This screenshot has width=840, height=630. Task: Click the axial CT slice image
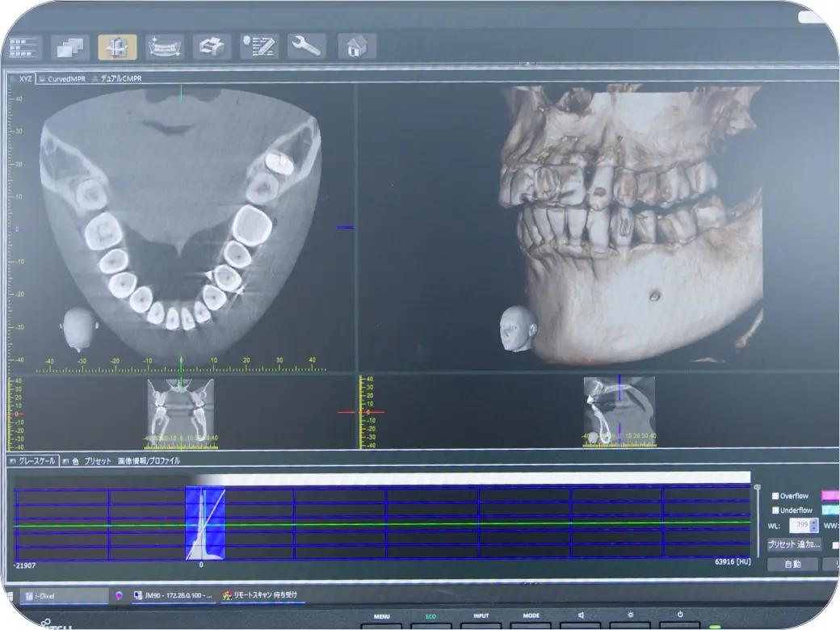tap(181, 225)
